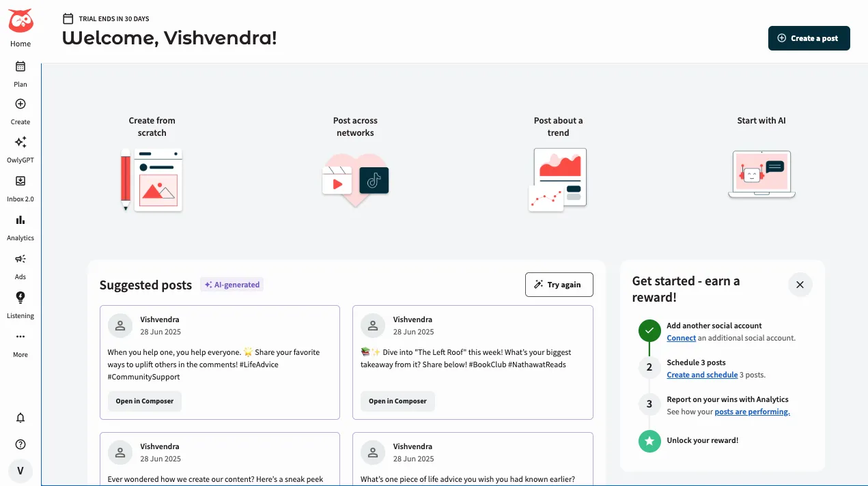Image resolution: width=868 pixels, height=486 pixels.
Task: Click avatar on the life advice question post
Action: click(373, 453)
